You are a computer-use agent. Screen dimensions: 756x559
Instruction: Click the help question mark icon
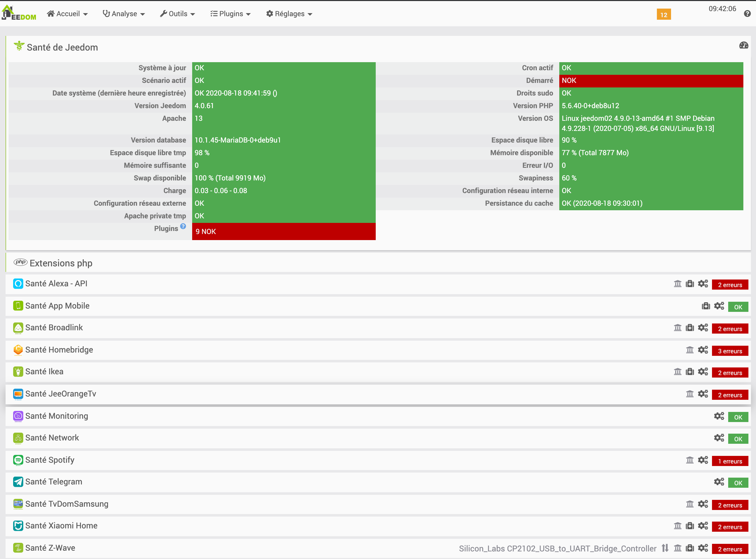coord(747,14)
